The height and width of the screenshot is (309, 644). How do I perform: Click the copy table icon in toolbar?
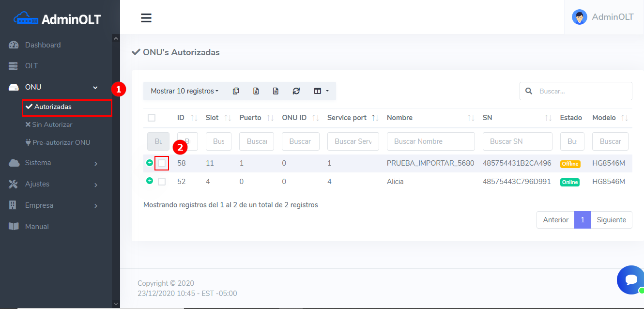click(x=236, y=91)
